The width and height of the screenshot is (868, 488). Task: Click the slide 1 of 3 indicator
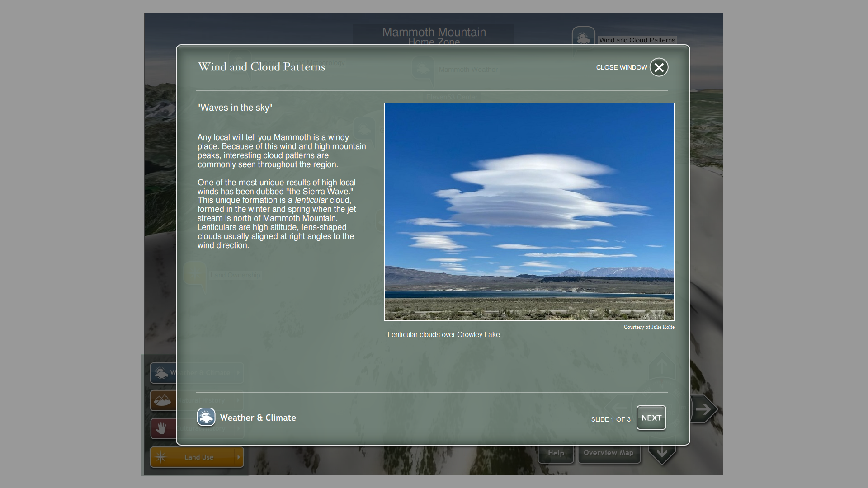click(610, 419)
